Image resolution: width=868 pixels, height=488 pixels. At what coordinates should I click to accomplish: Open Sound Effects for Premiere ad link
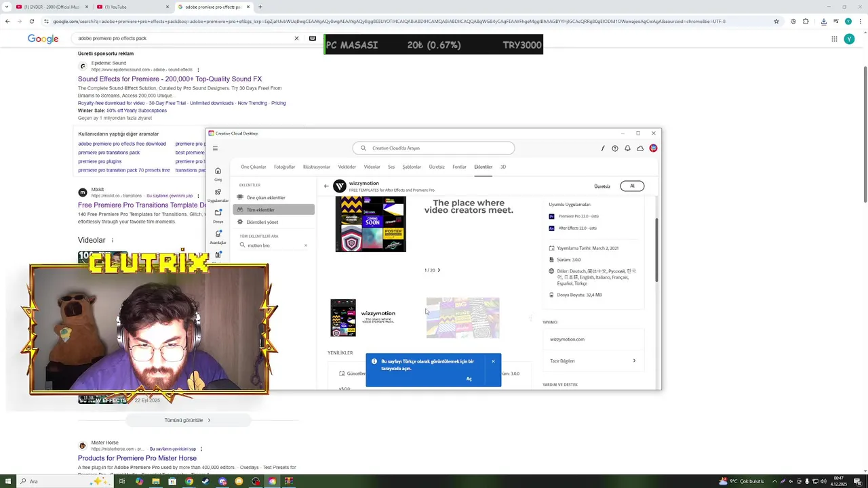point(170,79)
